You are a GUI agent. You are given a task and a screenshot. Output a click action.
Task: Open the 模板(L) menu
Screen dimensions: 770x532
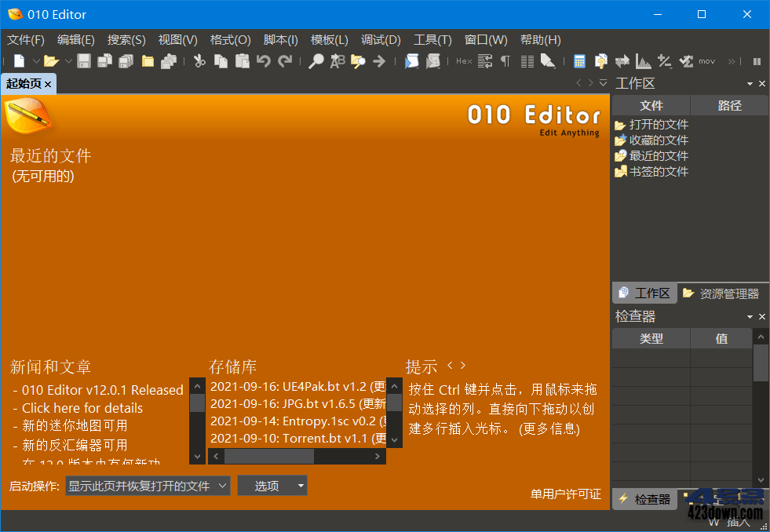[329, 40]
